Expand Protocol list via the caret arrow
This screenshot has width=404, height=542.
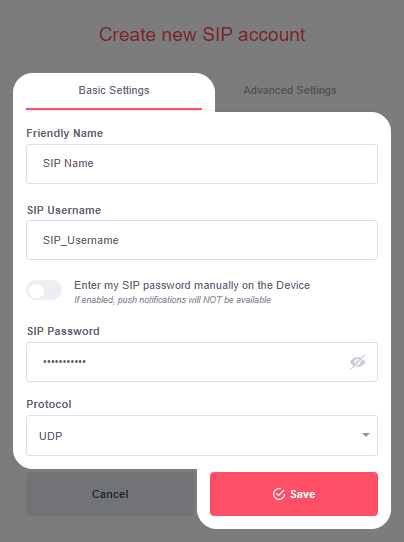(x=366, y=435)
